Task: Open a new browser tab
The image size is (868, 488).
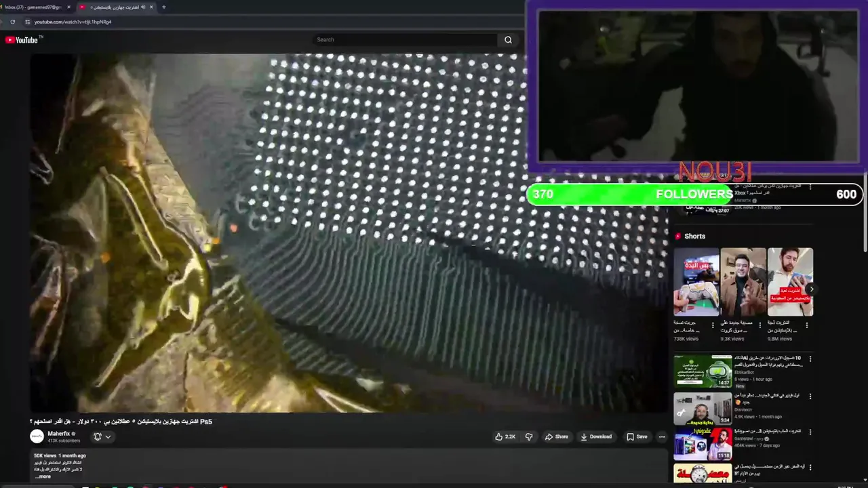Action: pyautogui.click(x=163, y=7)
